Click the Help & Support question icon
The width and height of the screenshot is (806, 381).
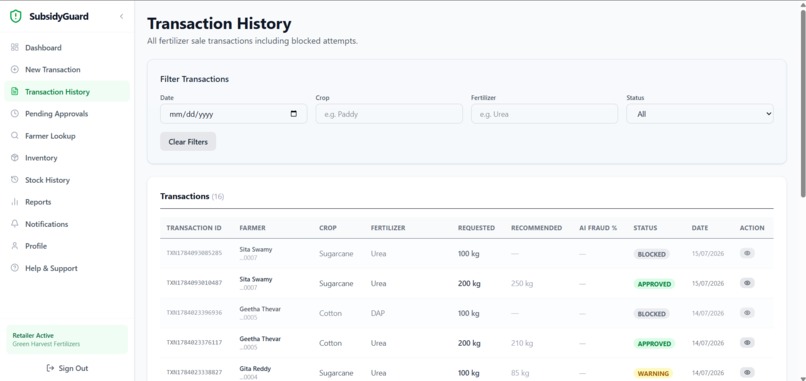point(14,268)
